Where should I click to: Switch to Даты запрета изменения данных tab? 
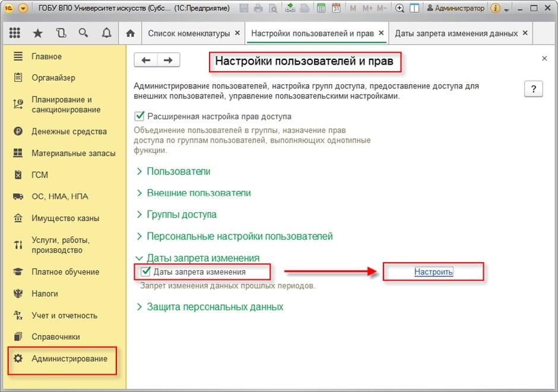pyautogui.click(x=456, y=33)
